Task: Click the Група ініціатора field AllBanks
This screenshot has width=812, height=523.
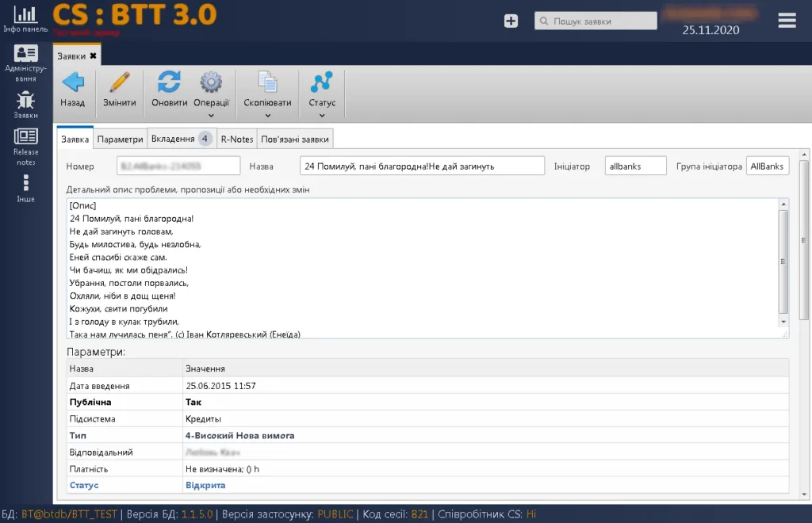Action: [768, 166]
